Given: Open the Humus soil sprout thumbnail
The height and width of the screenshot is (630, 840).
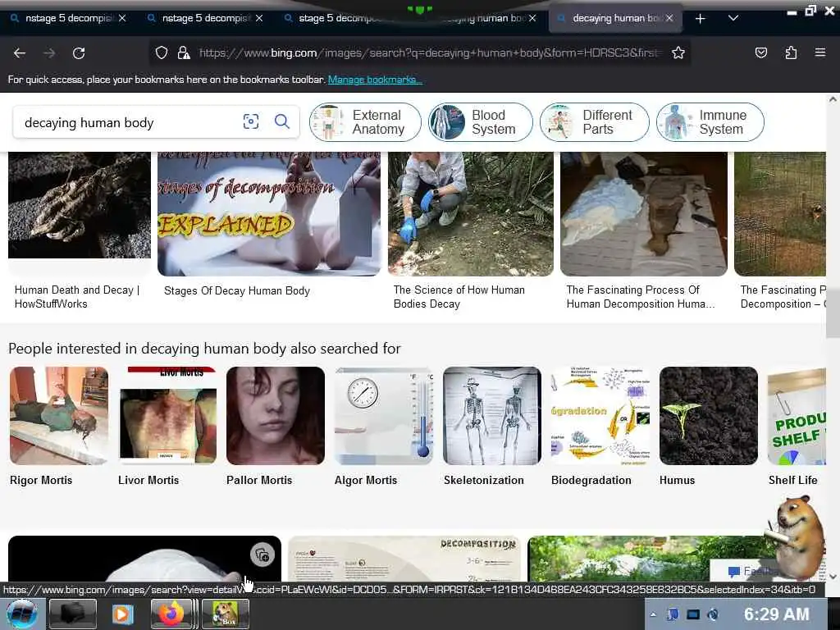Looking at the screenshot, I should pyautogui.click(x=708, y=416).
